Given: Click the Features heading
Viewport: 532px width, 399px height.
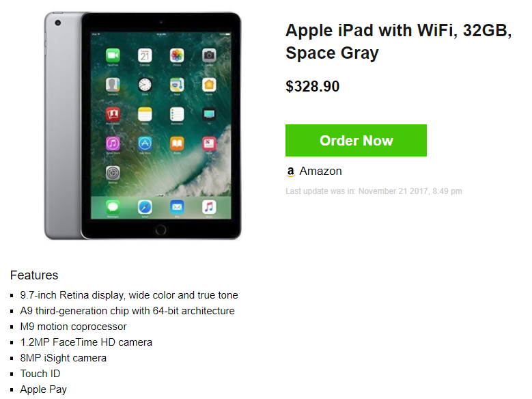Looking at the screenshot, I should click(x=34, y=275).
